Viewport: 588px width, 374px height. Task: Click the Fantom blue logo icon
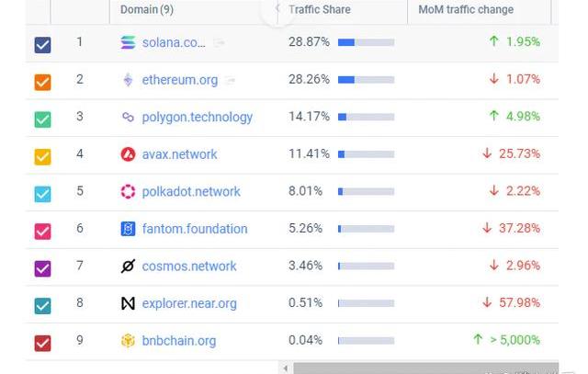(x=128, y=229)
